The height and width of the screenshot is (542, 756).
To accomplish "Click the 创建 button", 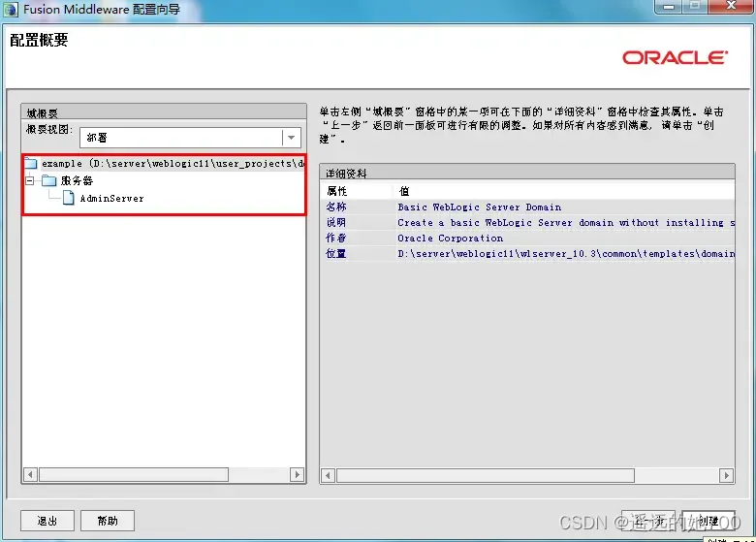I will coord(708,521).
